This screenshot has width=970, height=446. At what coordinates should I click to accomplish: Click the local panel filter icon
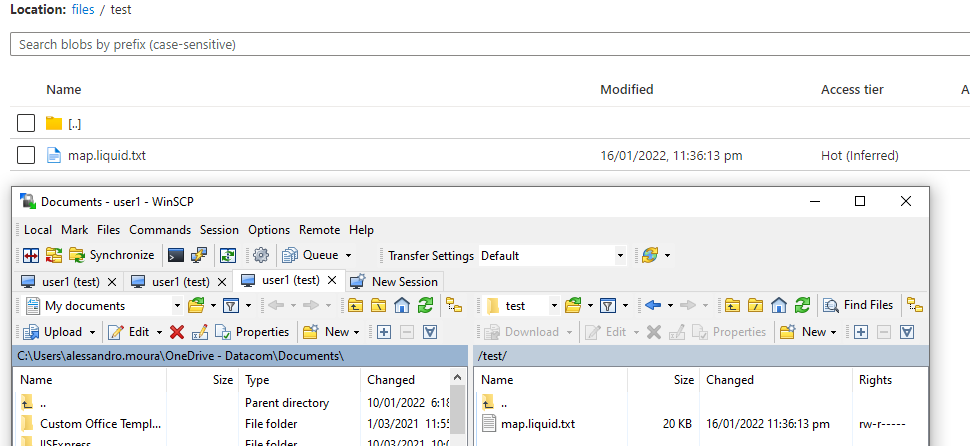[231, 306]
